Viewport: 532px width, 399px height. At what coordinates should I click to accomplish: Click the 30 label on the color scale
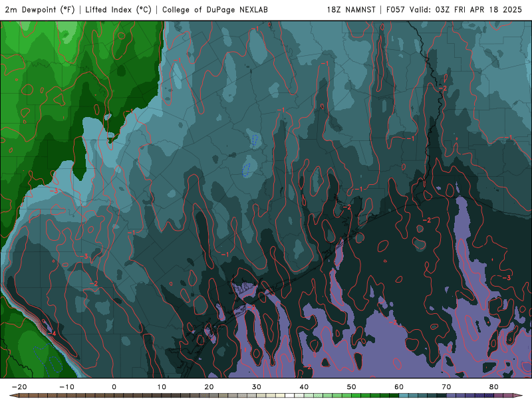(x=257, y=387)
